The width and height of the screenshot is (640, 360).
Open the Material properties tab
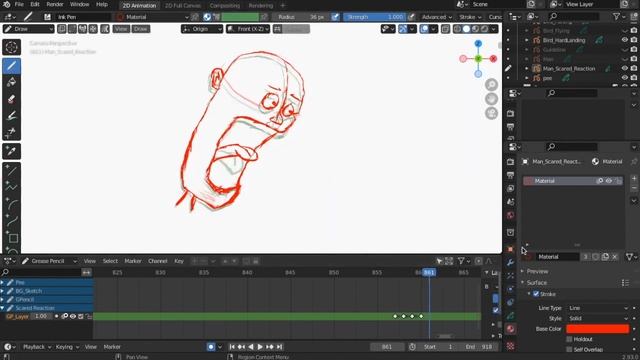(x=510, y=329)
